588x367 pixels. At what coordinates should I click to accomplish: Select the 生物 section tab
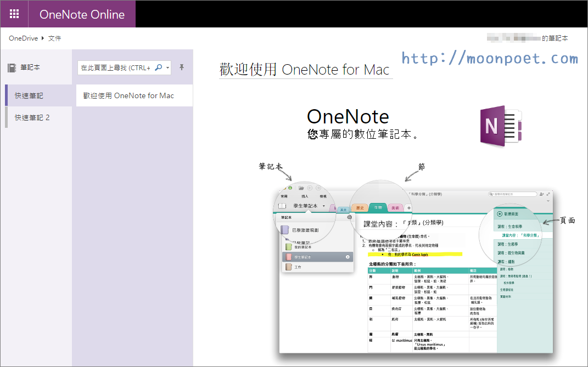pos(378,208)
